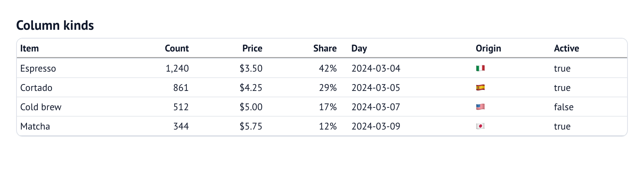This screenshot has width=644, height=177.
Task: Click the Spain flag in Cortado row
Action: pos(480,88)
